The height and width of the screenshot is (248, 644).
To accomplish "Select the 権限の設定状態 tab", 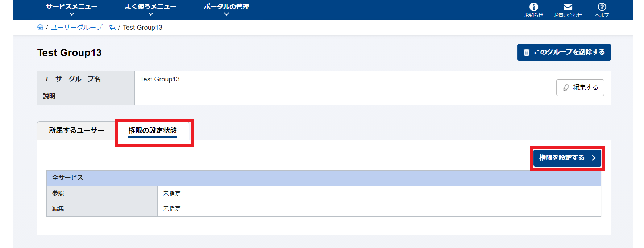I will pos(153,130).
